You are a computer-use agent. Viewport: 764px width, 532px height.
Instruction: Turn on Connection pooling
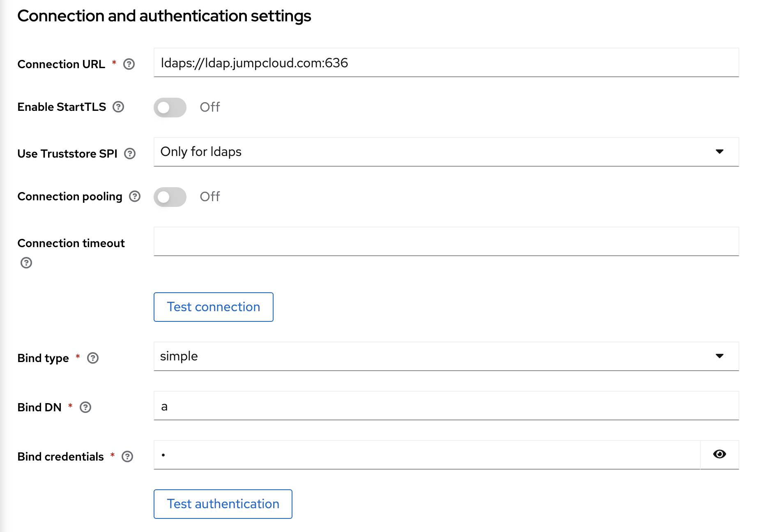(170, 197)
